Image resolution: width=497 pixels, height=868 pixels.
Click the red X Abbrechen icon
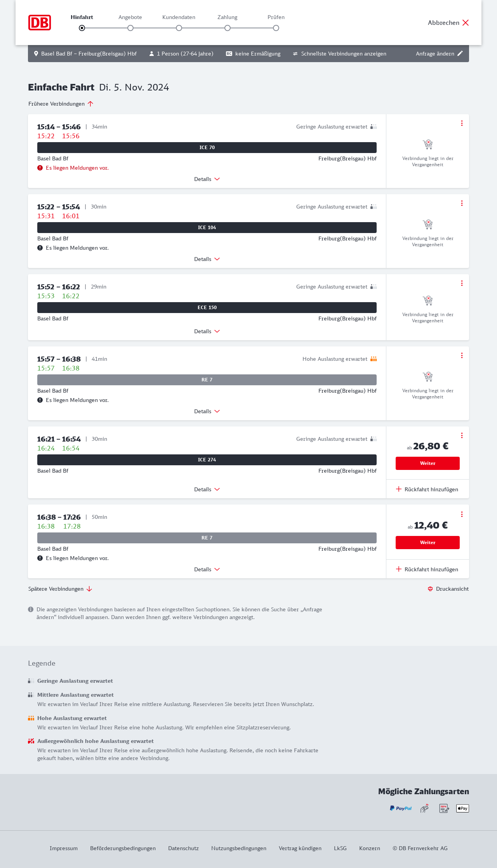click(x=466, y=23)
